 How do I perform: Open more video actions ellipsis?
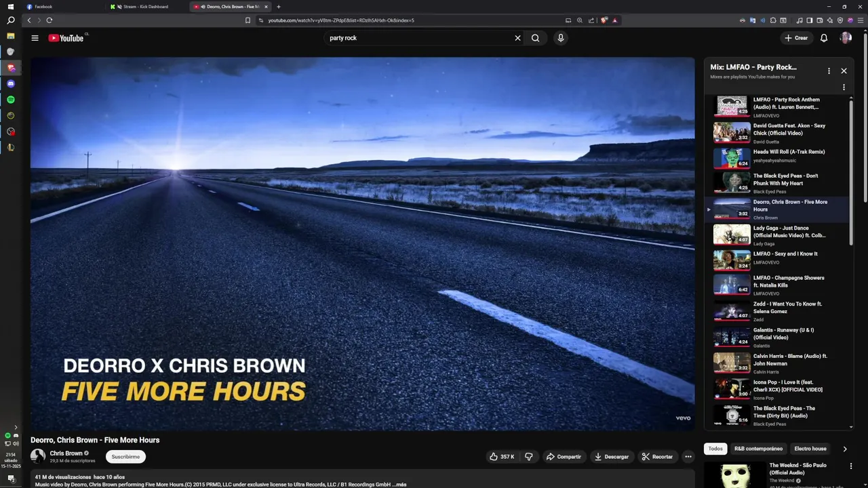(x=688, y=457)
